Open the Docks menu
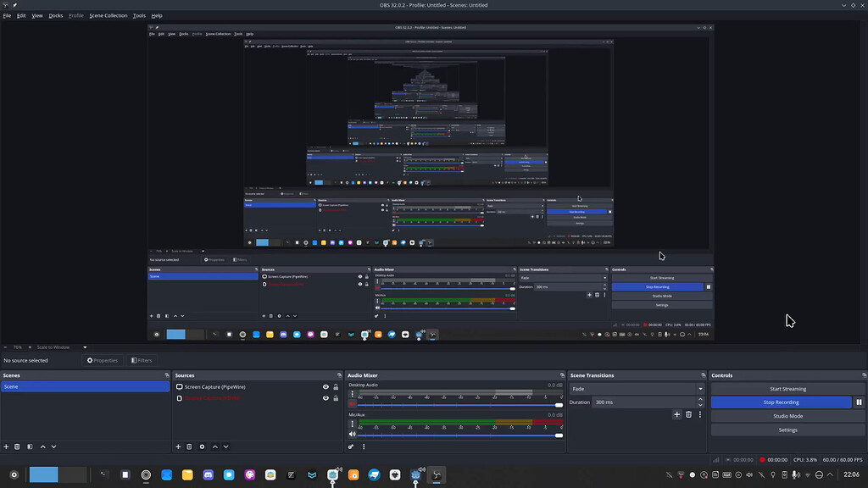868x488 pixels. coord(55,15)
